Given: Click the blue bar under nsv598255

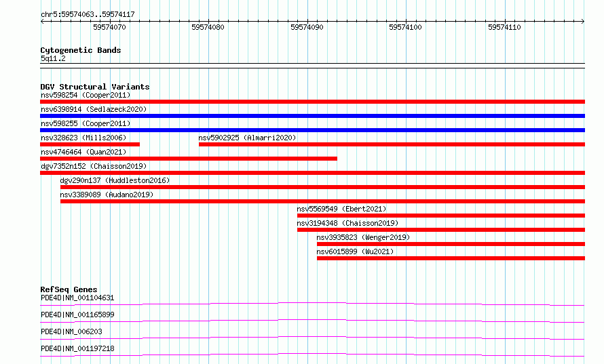Looking at the screenshot, I should pyautogui.click(x=312, y=130).
